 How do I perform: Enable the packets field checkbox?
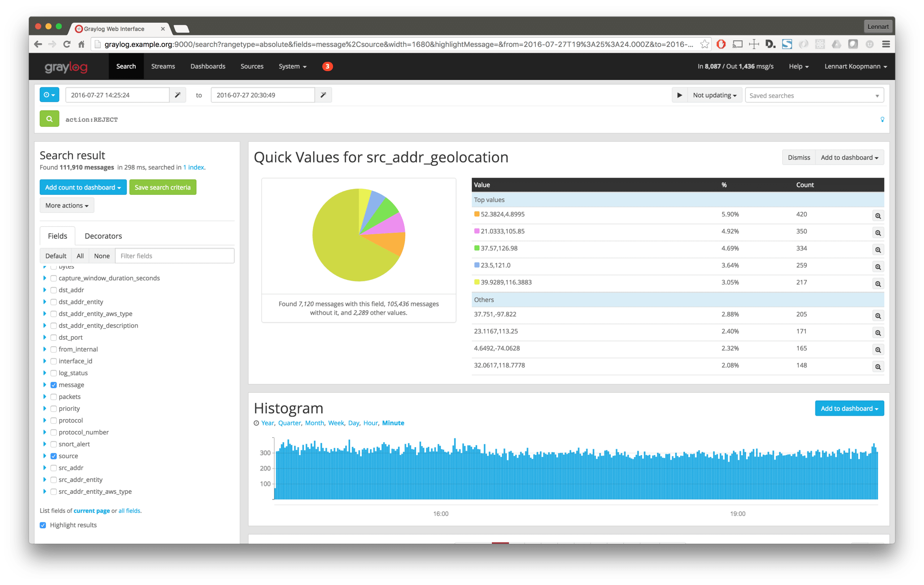coord(54,397)
